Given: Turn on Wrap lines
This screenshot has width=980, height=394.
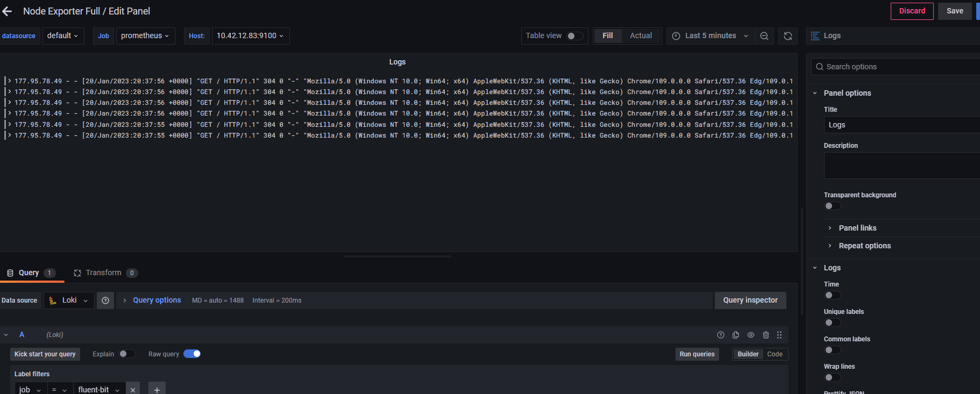Looking at the screenshot, I should pyautogui.click(x=833, y=377).
